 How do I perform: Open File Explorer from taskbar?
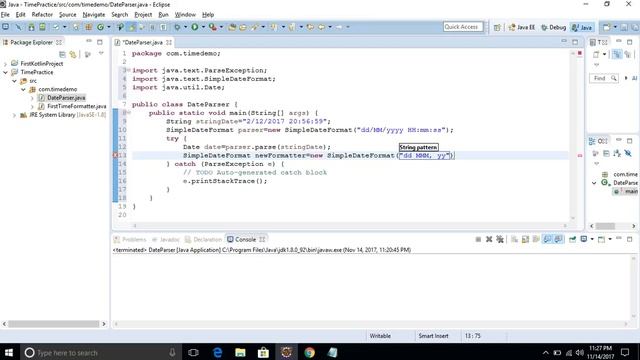point(240,352)
